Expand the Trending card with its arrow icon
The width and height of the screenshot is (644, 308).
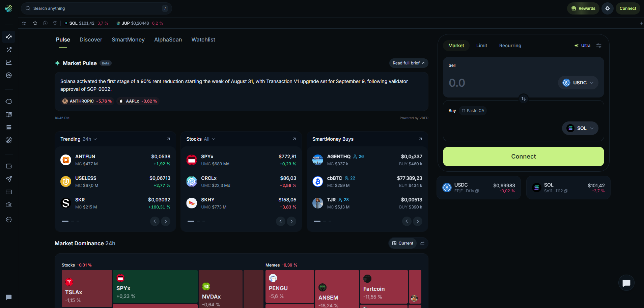tap(168, 139)
